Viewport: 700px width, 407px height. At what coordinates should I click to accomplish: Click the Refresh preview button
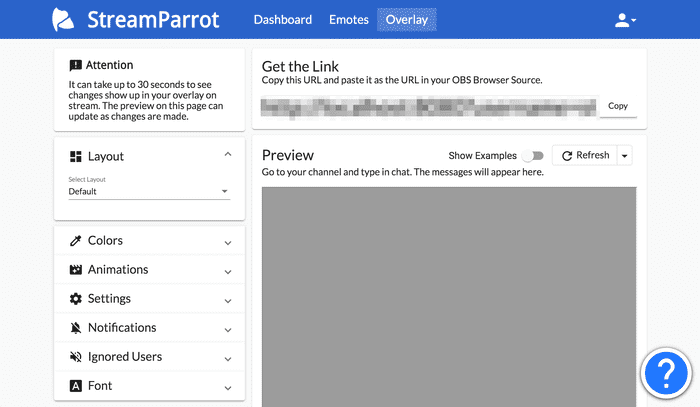[585, 155]
